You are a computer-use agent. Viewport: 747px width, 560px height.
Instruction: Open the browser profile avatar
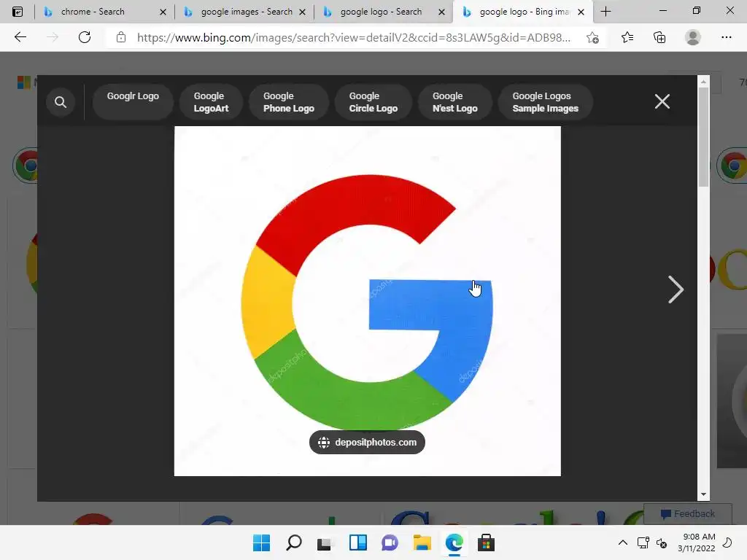coord(693,37)
